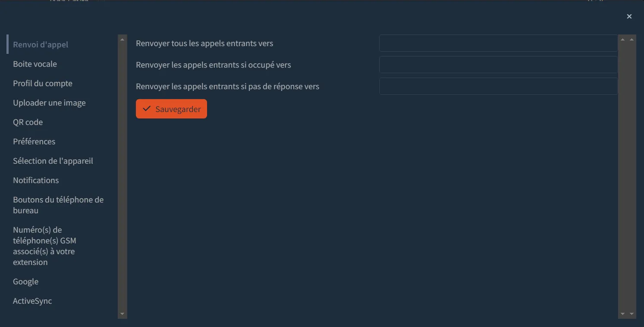Screen dimensions: 644x327
Task: Select Profil du compte in sidebar
Action: [43, 83]
